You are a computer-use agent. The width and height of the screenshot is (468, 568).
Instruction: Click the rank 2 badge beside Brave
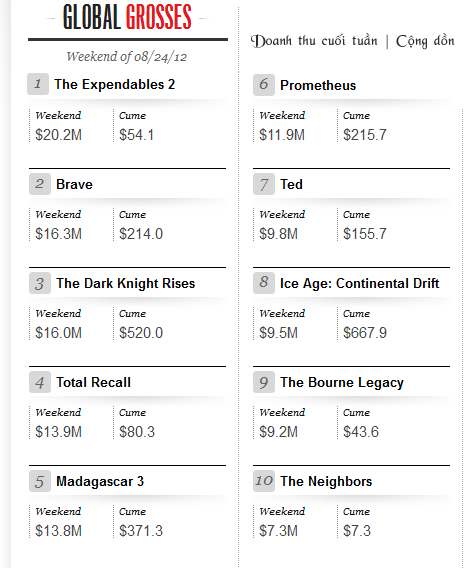pyautogui.click(x=40, y=184)
